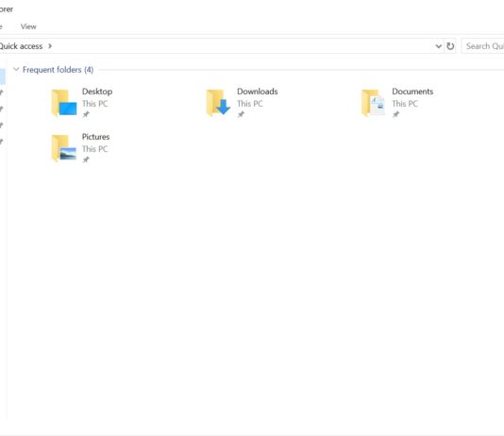Click 'This PC' text under Desktop
Viewport: 504px width, 436px height.
(x=94, y=104)
